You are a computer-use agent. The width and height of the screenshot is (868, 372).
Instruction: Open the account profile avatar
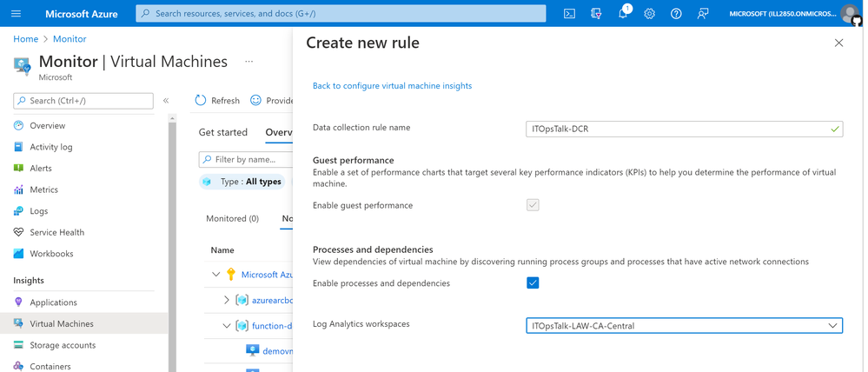coord(849,14)
